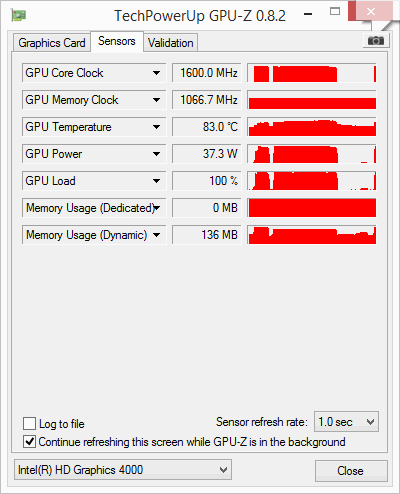This screenshot has width=400, height=494.
Task: Click the camera screenshot icon
Action: coord(375,41)
